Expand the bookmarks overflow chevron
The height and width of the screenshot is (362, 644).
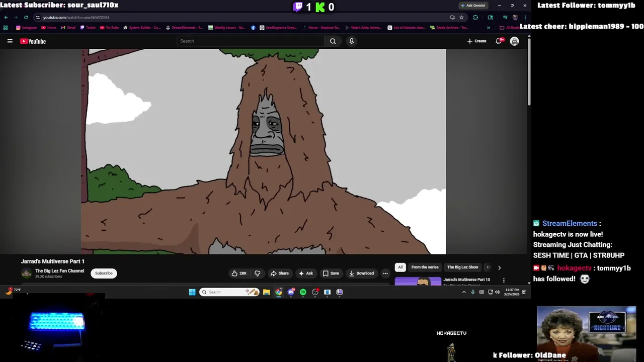pos(488,28)
